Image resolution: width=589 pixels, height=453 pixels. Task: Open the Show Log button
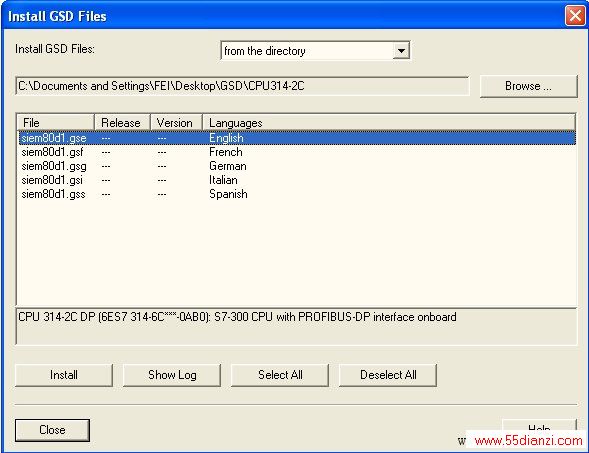tap(172, 375)
